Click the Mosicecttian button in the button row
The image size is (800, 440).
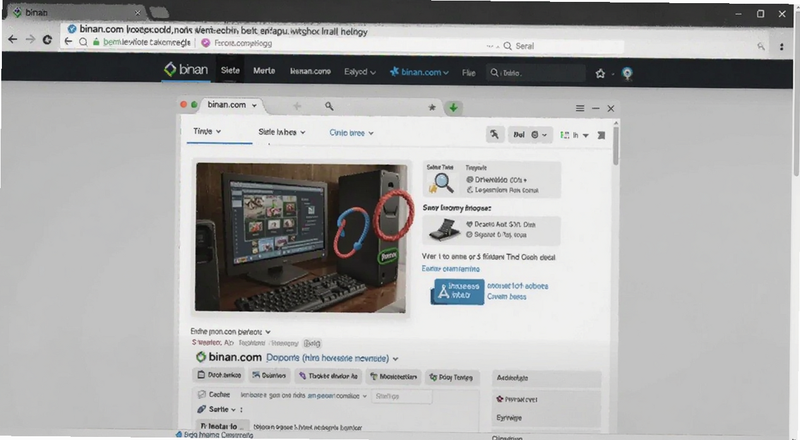tap(393, 377)
